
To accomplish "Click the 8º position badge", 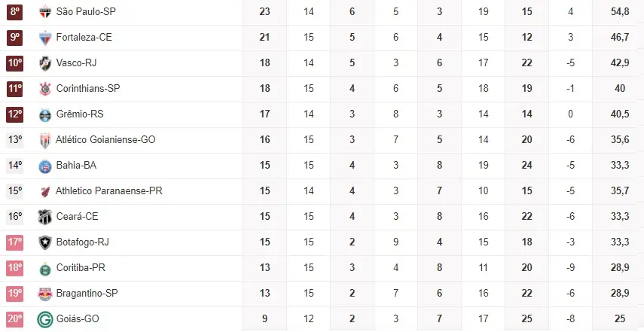I will tap(15, 11).
